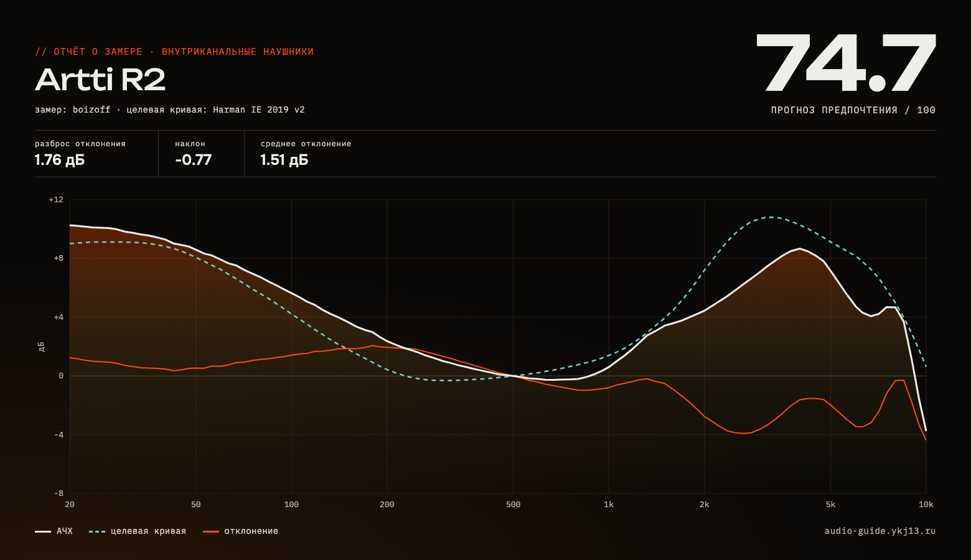Viewport: 971px width, 560px height.
Task: Click the 2k frequency tick label
Action: 705,505
